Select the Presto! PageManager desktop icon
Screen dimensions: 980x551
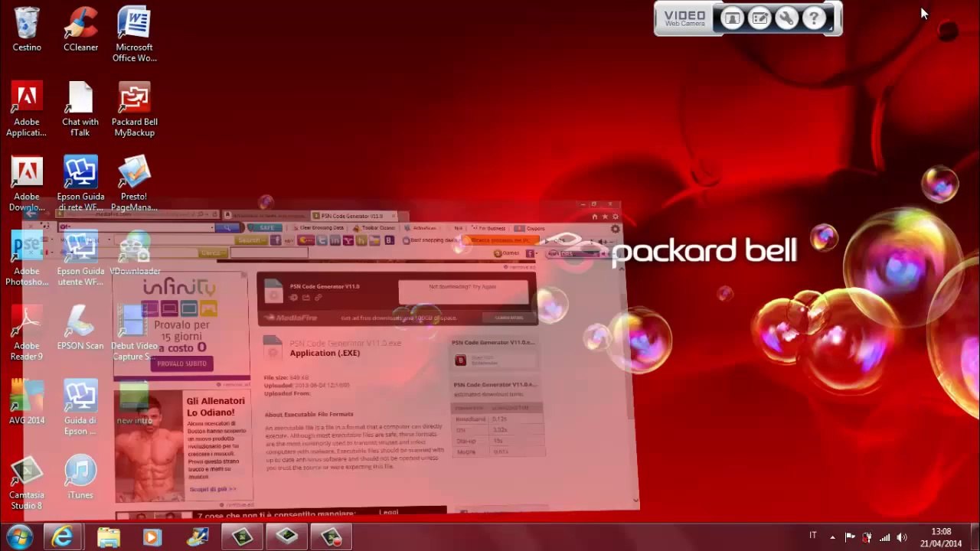pyautogui.click(x=134, y=184)
